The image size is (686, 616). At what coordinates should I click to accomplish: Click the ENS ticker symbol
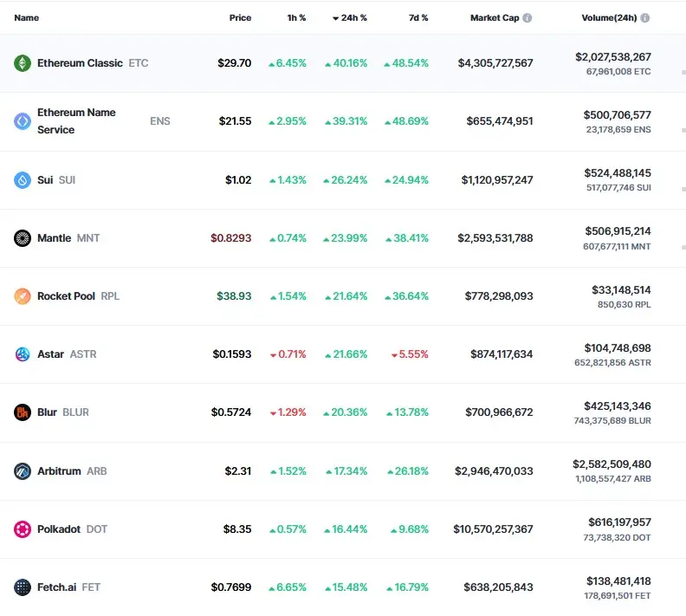[x=160, y=121]
